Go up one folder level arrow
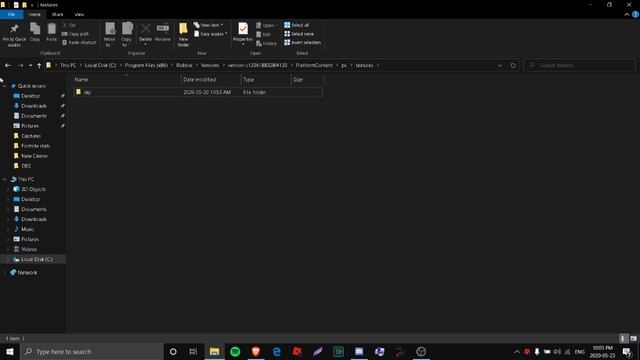 point(39,65)
